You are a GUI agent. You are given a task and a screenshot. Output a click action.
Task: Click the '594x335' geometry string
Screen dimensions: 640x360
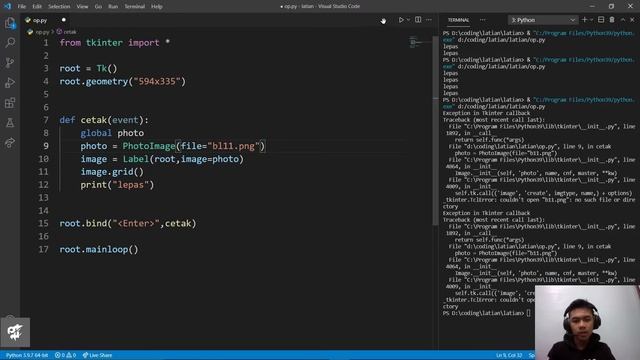tap(157, 82)
